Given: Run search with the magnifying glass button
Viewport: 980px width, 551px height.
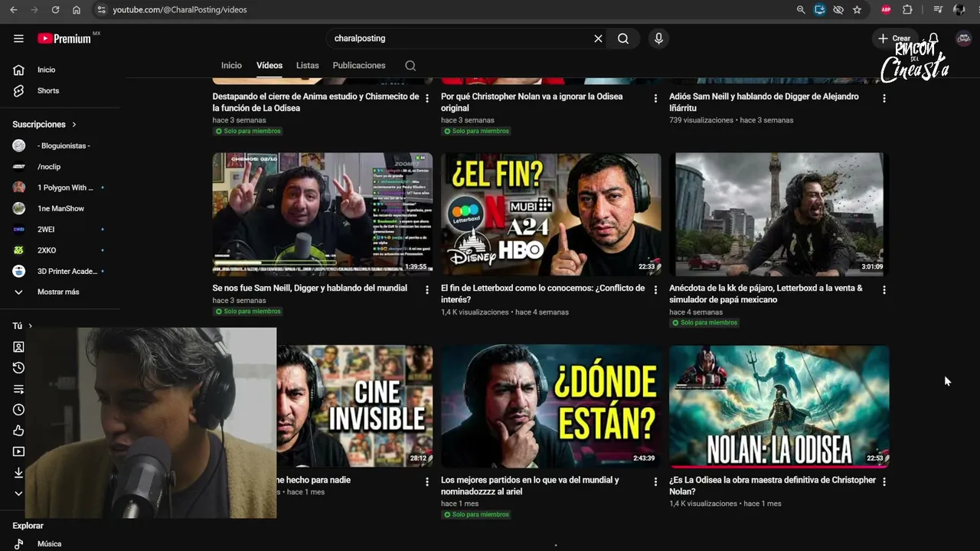Looking at the screenshot, I should [x=623, y=38].
